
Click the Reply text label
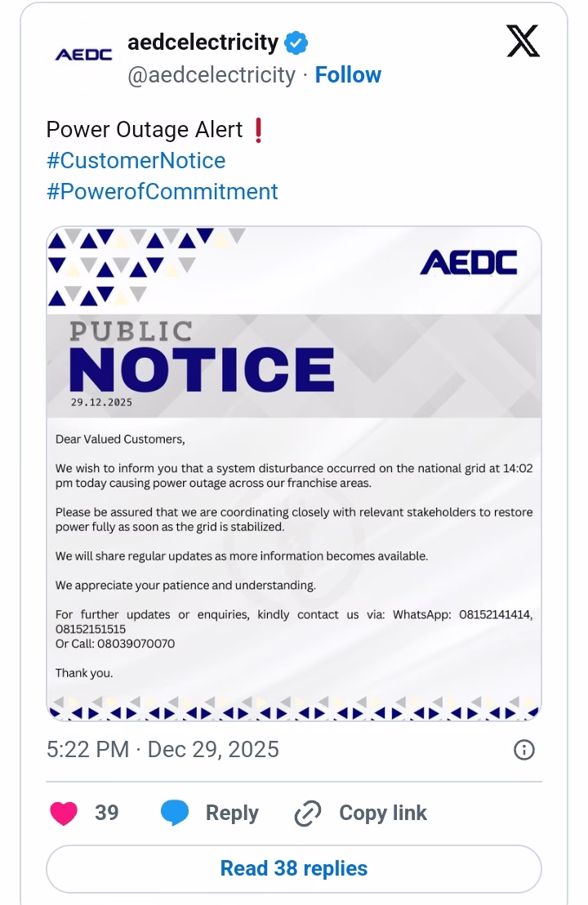pyautogui.click(x=232, y=814)
